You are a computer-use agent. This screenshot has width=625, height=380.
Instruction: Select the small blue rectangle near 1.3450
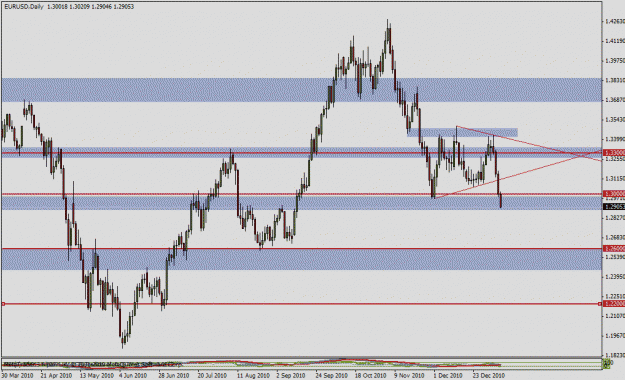[x=462, y=132]
